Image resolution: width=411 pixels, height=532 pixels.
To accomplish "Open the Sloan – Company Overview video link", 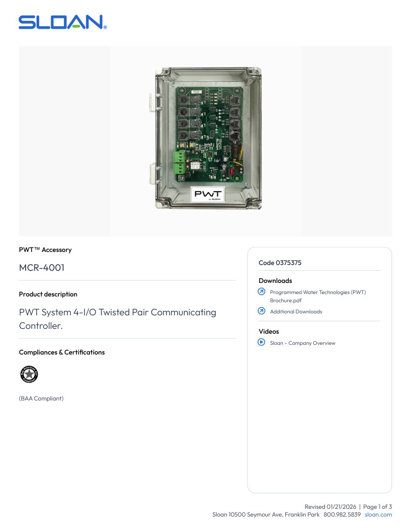I will click(x=303, y=343).
